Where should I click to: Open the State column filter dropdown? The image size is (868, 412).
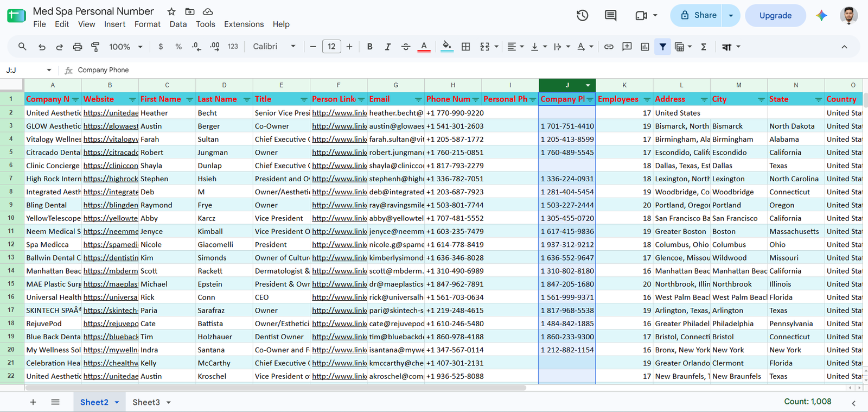coord(818,99)
